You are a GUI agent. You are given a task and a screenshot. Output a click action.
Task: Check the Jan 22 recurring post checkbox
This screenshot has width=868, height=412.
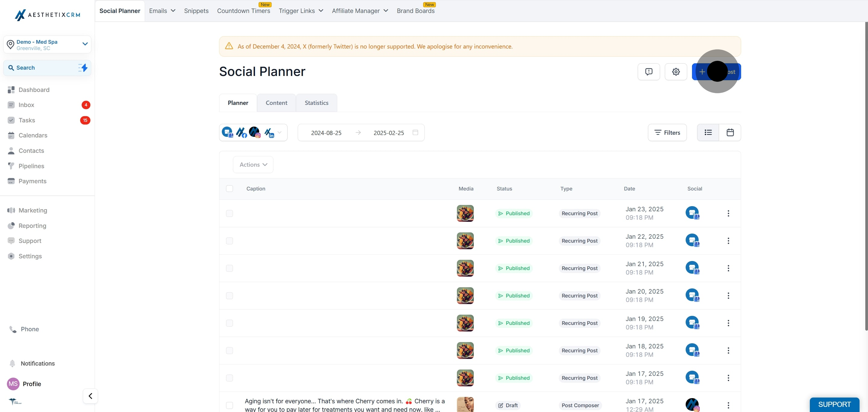pos(229,241)
